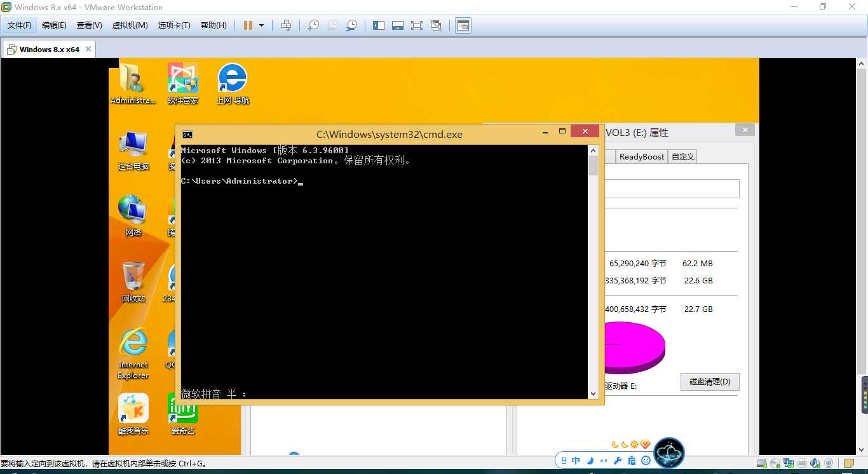Open the cmd.exe window system menu icon
The height and width of the screenshot is (474, 868).
(x=187, y=134)
